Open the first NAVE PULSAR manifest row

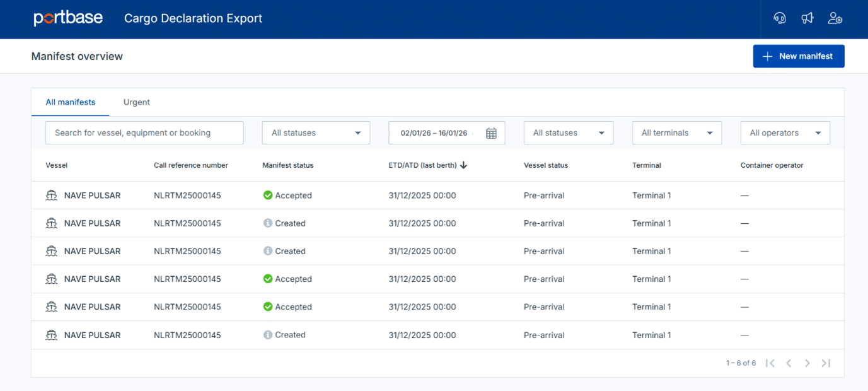[92, 195]
